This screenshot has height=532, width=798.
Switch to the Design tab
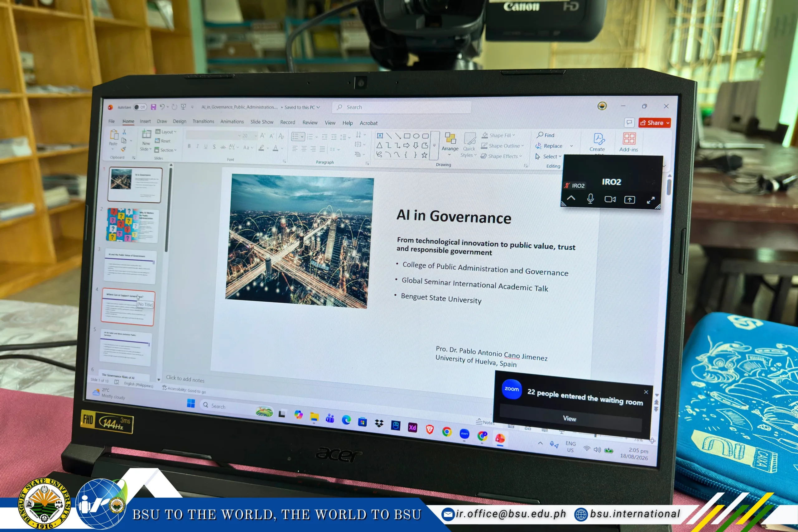(180, 121)
